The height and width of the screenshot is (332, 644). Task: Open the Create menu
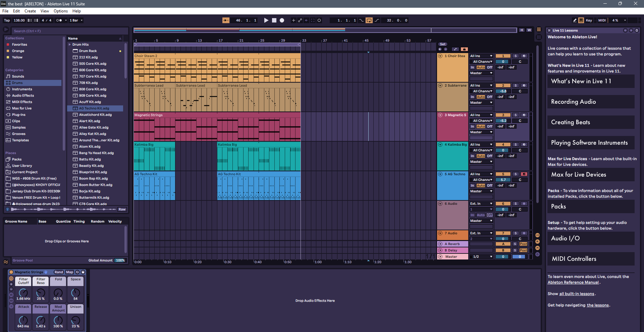click(x=30, y=11)
